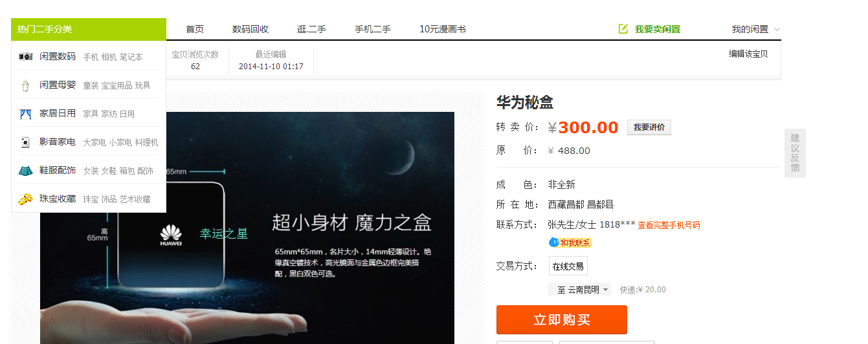Image resolution: width=868 pixels, height=344 pixels.
Task: Click the skirt icon for 鞋服配饰
Action: click(26, 171)
